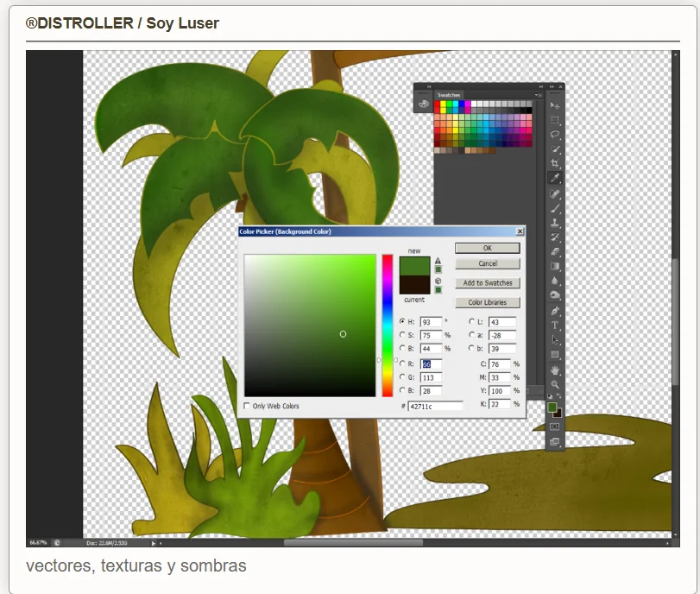The width and height of the screenshot is (700, 594).
Task: Click the new green color preview
Action: [x=414, y=266]
